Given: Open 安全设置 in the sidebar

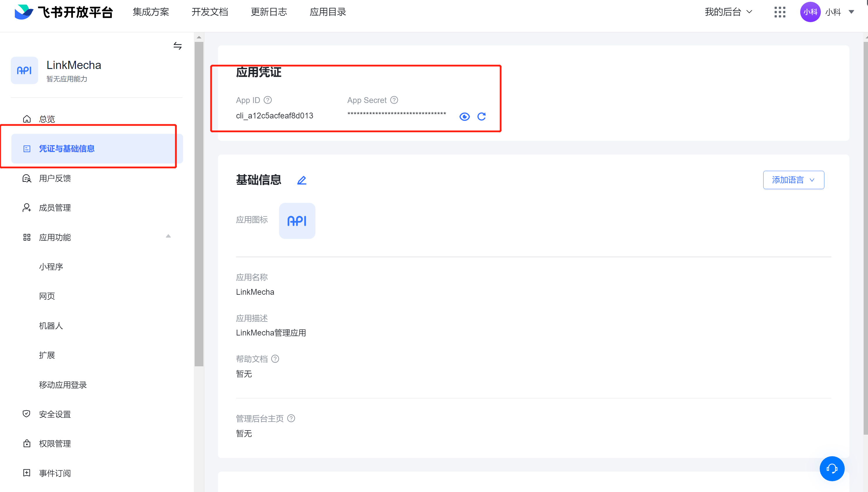Looking at the screenshot, I should [x=55, y=414].
